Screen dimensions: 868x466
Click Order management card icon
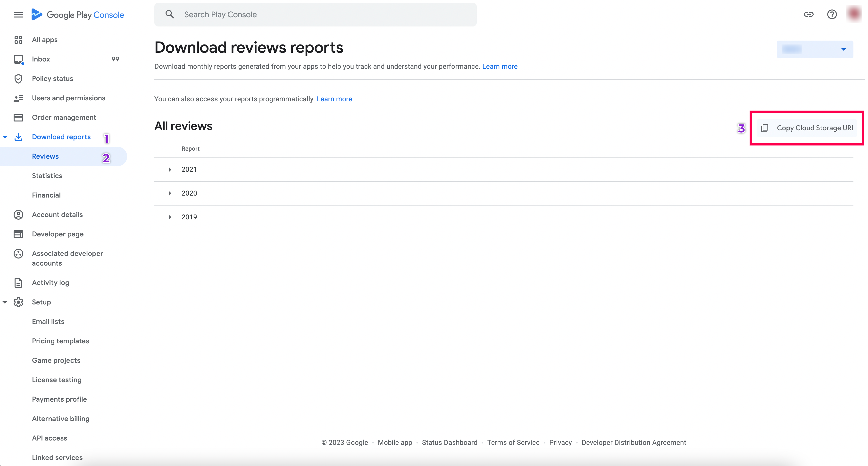[18, 117]
